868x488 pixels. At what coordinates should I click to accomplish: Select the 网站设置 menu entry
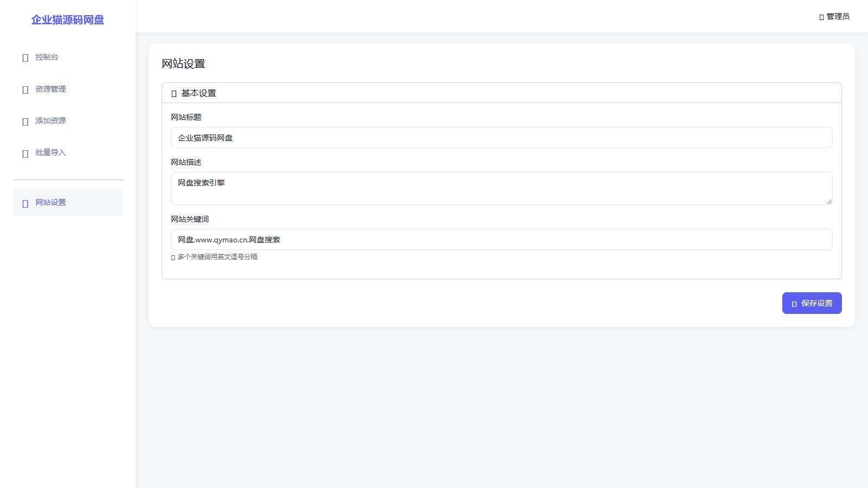click(x=68, y=202)
